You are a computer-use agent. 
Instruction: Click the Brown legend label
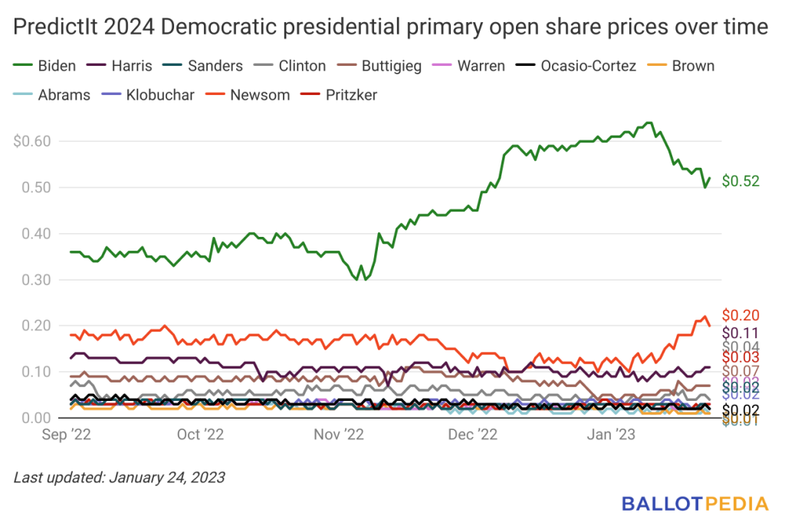[693, 66]
